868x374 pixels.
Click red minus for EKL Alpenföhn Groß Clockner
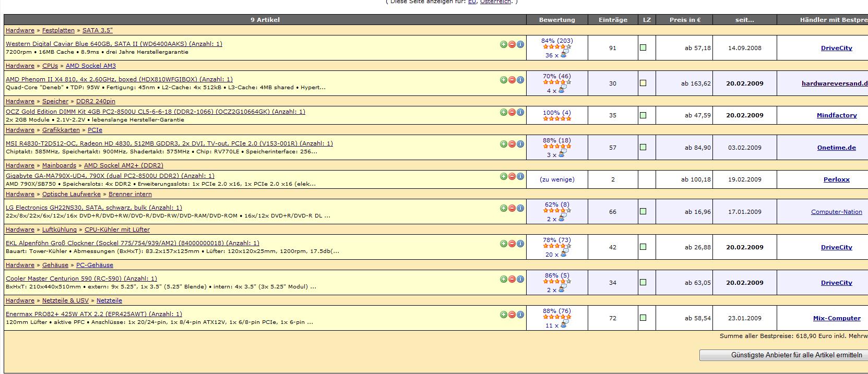coord(512,244)
